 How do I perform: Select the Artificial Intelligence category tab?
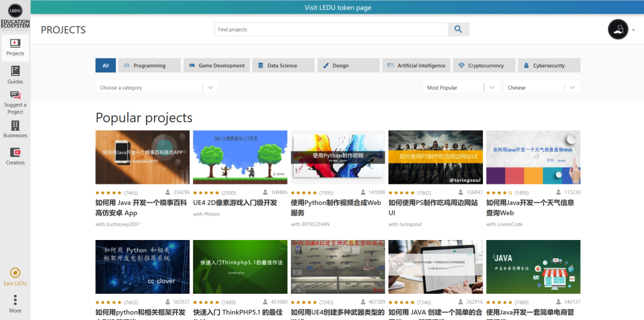pyautogui.click(x=416, y=66)
